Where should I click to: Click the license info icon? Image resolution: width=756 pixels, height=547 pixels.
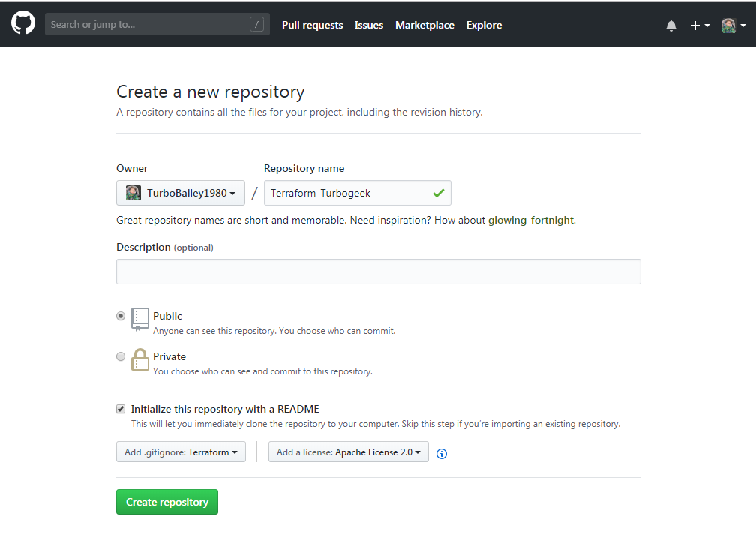pyautogui.click(x=441, y=453)
